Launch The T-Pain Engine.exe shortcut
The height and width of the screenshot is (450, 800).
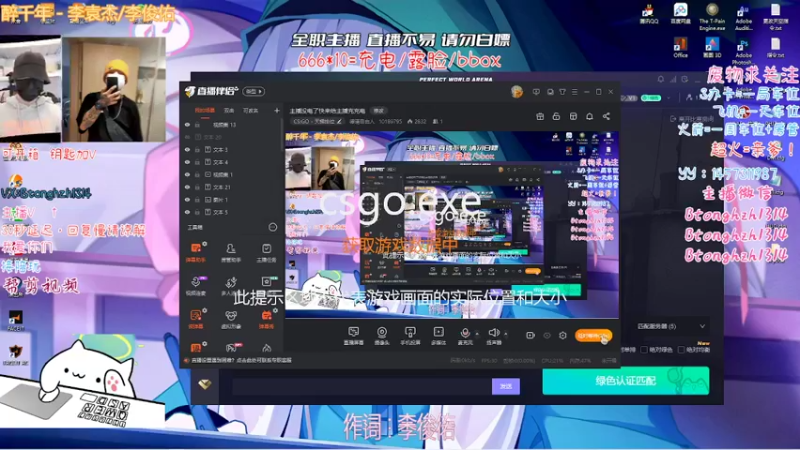coord(712,16)
